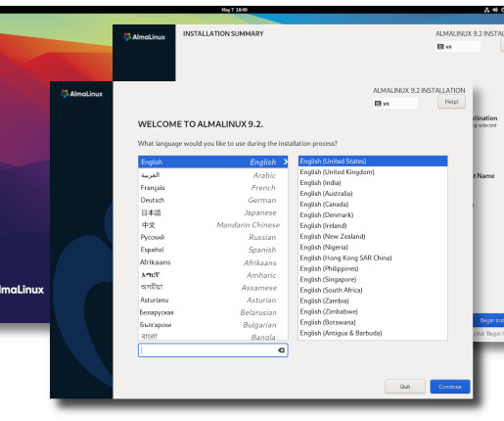Select Español Spanish language row
The height and width of the screenshot is (421, 504).
click(x=213, y=250)
